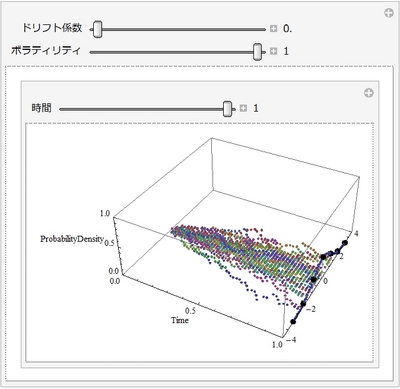Click the ボラティリティ label text
This screenshot has height=389, width=400.
click(x=46, y=51)
